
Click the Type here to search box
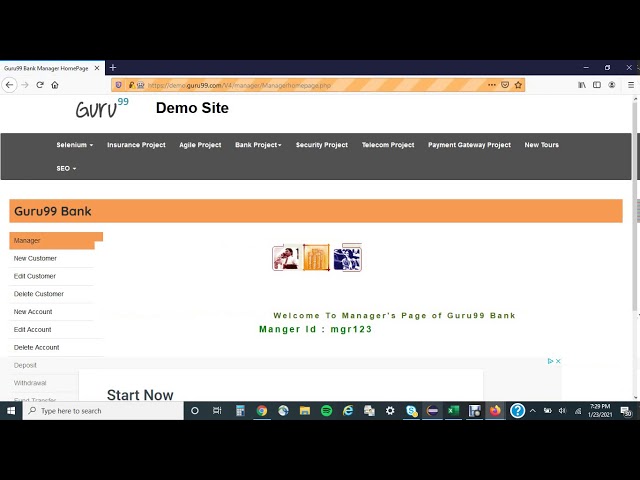click(x=104, y=411)
